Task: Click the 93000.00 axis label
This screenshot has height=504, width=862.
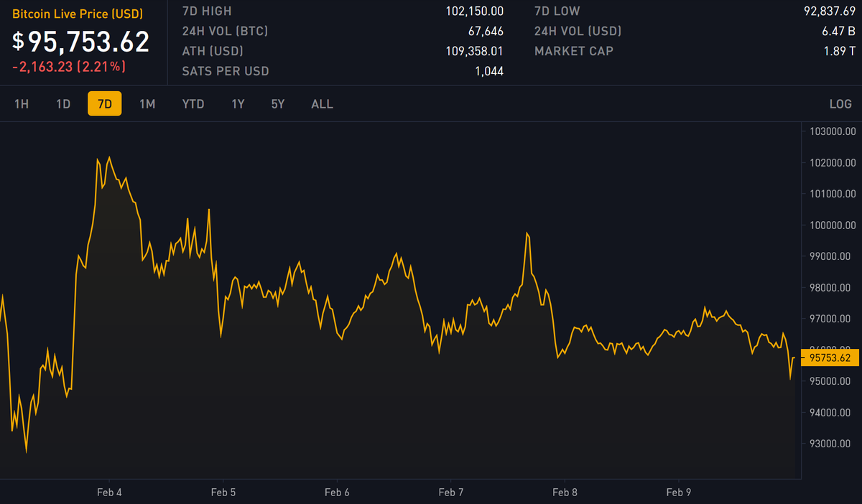Action: pyautogui.click(x=832, y=444)
